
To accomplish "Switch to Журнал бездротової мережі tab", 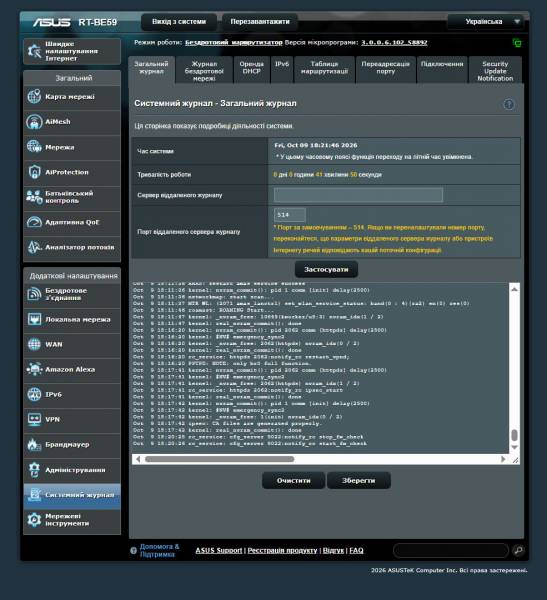I will coord(204,70).
